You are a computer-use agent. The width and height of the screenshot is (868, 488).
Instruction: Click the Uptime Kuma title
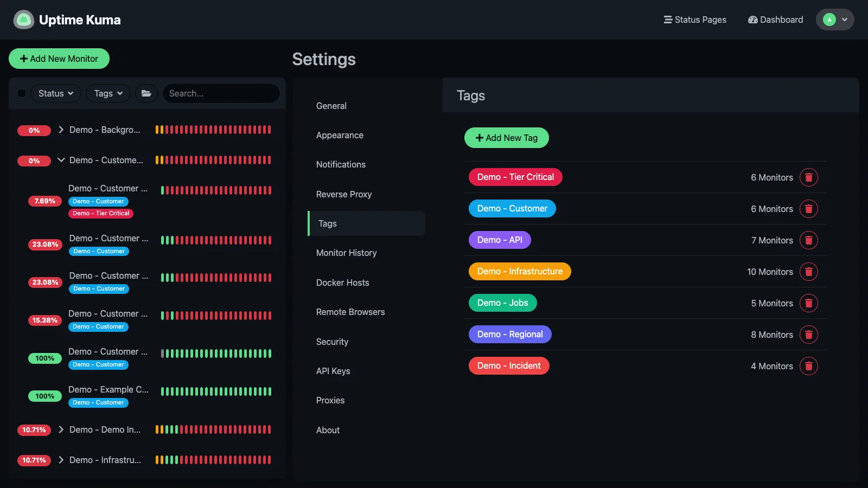click(80, 20)
